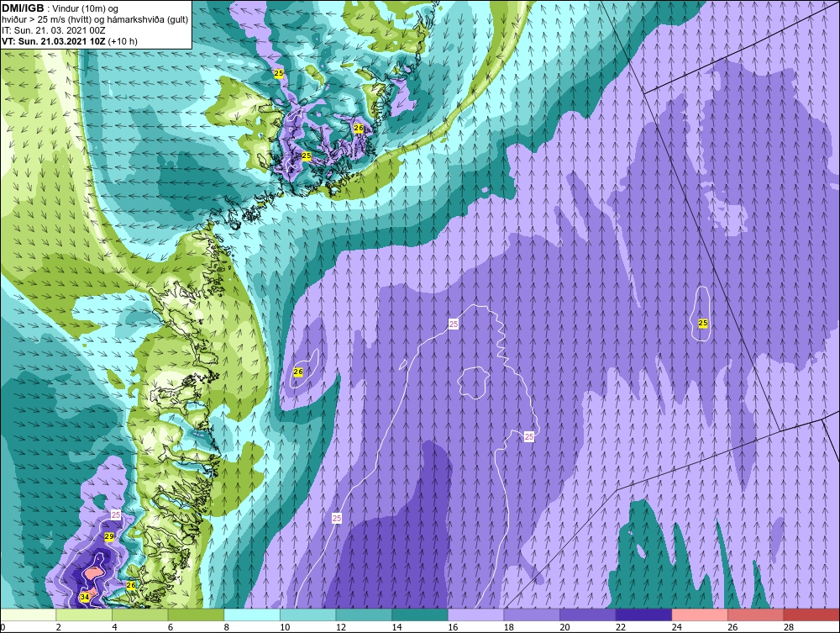
Task: Click the pink 24–26 m/s patch above the 34 label
Action: coord(92,573)
